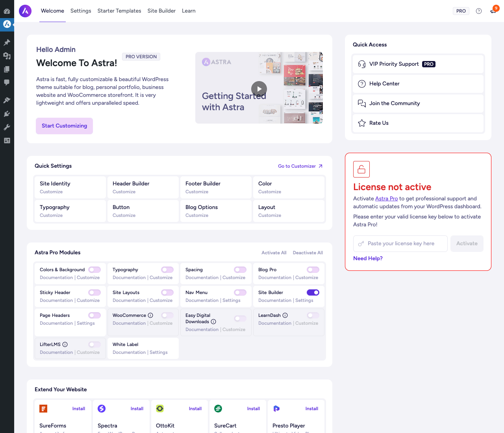Play the Getting Started with Astra video
Image resolution: width=504 pixels, height=433 pixels.
pyautogui.click(x=259, y=89)
